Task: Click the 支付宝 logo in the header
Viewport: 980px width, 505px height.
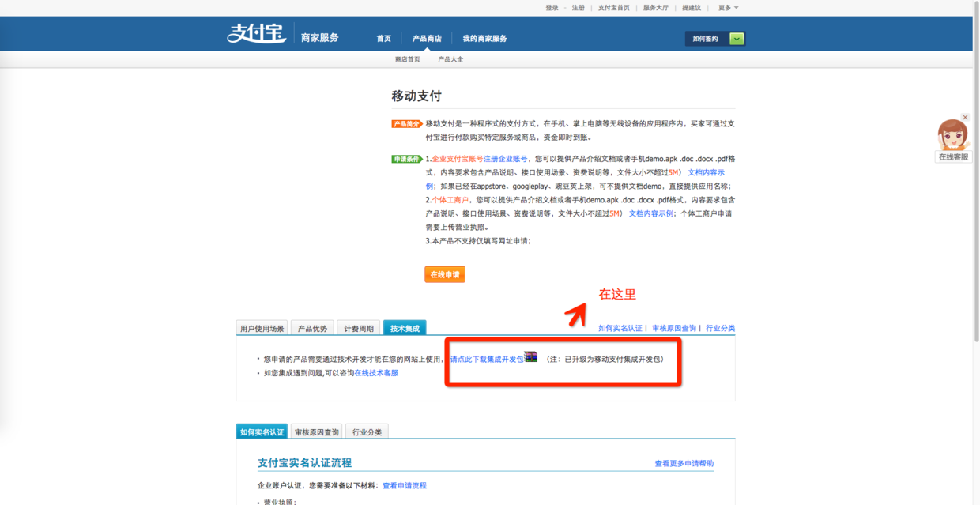Action: tap(256, 34)
